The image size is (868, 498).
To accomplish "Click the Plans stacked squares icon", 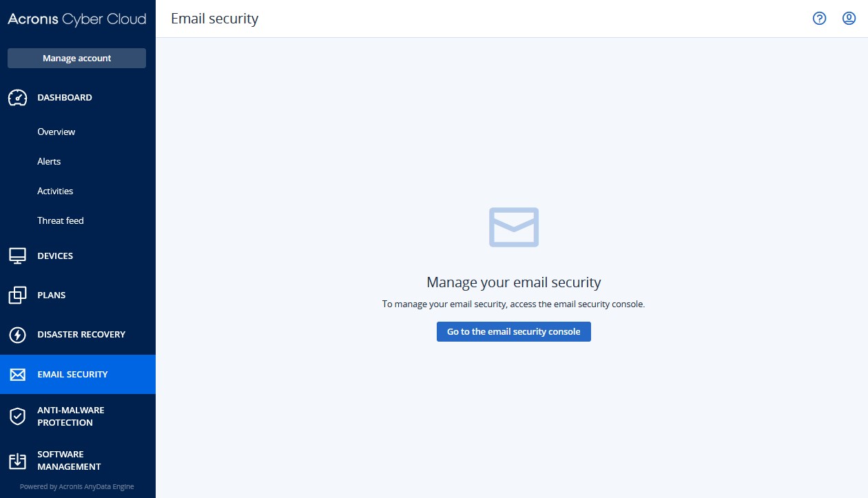I will pos(17,295).
